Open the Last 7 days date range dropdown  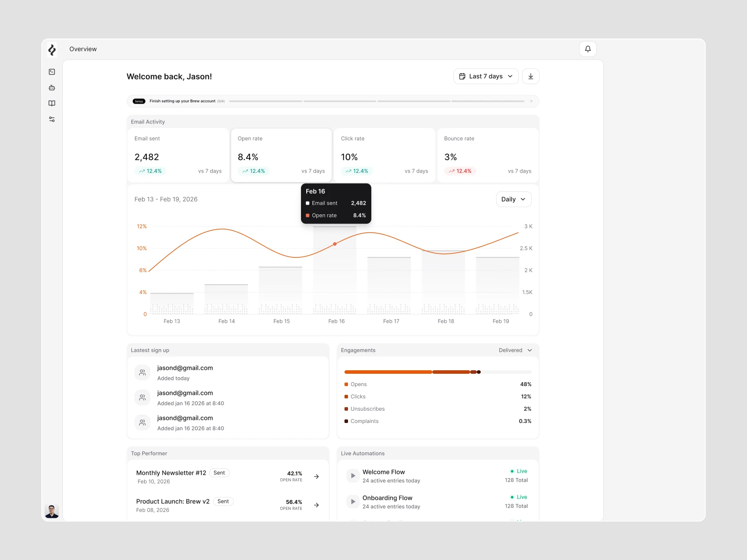(486, 76)
